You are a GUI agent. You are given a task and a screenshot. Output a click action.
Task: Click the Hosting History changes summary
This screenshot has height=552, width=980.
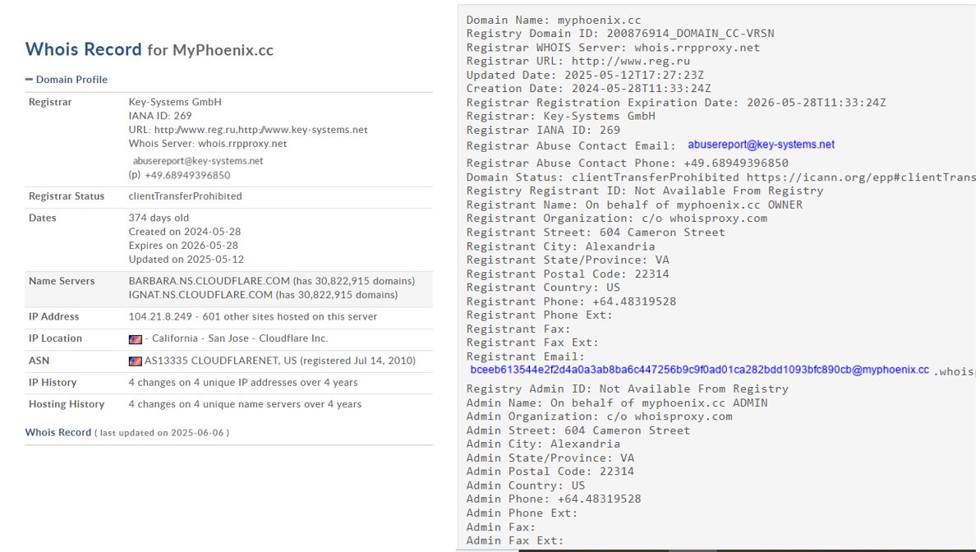coord(245,404)
